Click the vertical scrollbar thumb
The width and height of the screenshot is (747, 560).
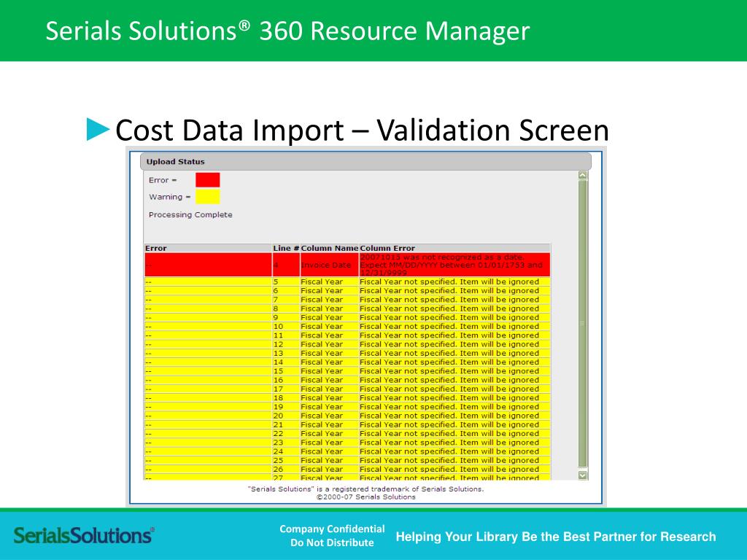tap(583, 324)
